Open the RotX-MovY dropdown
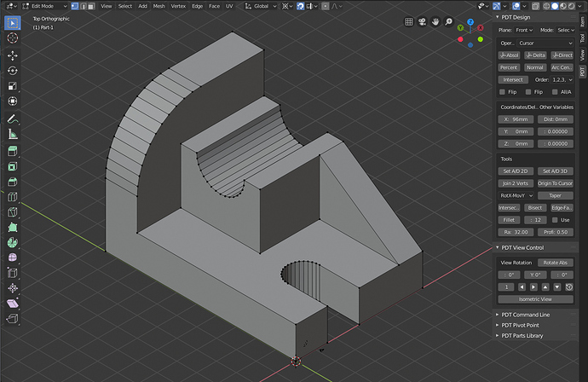The width and height of the screenshot is (588, 382). tap(516, 195)
